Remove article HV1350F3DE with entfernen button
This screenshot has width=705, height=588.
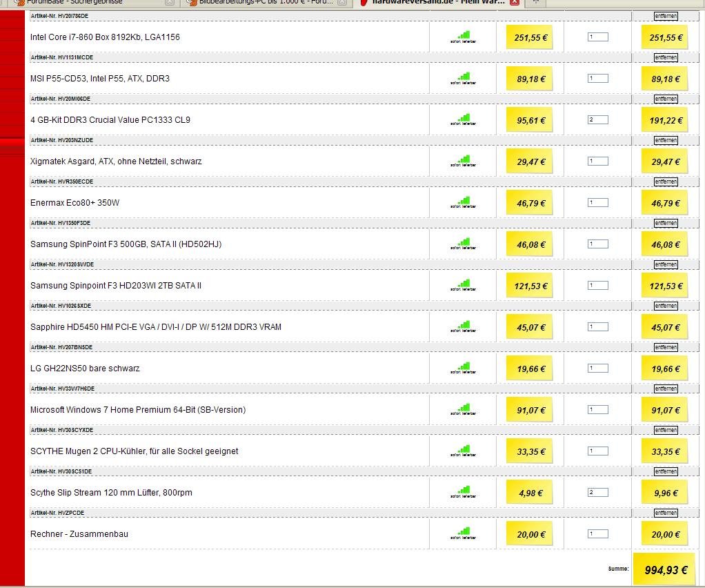(666, 223)
